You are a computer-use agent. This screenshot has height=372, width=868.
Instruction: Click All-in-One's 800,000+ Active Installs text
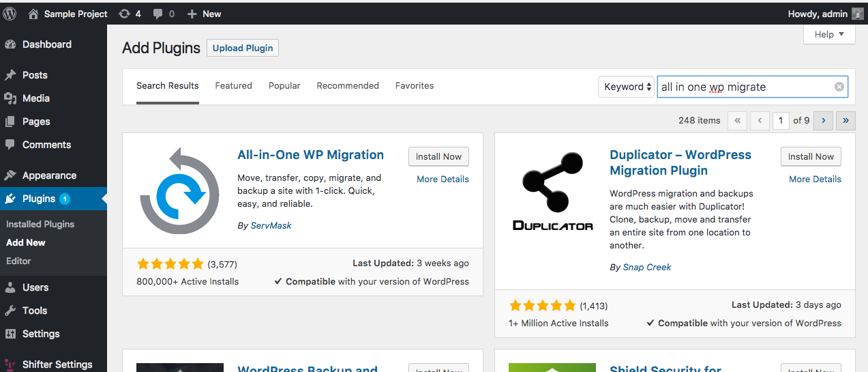click(x=188, y=281)
